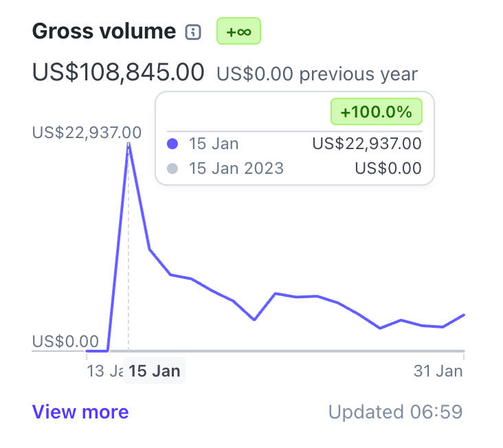The image size is (503, 448).
Task: Click the US$0.00 previous year text
Action: 317,74
